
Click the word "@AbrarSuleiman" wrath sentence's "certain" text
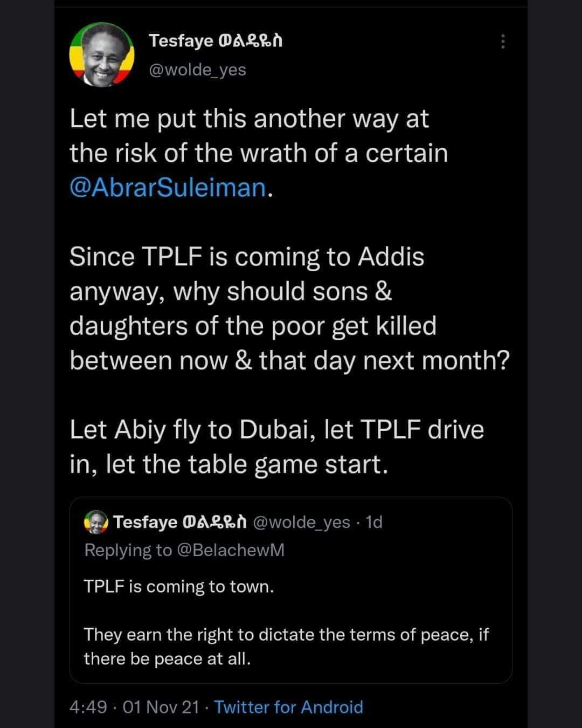[407, 153]
